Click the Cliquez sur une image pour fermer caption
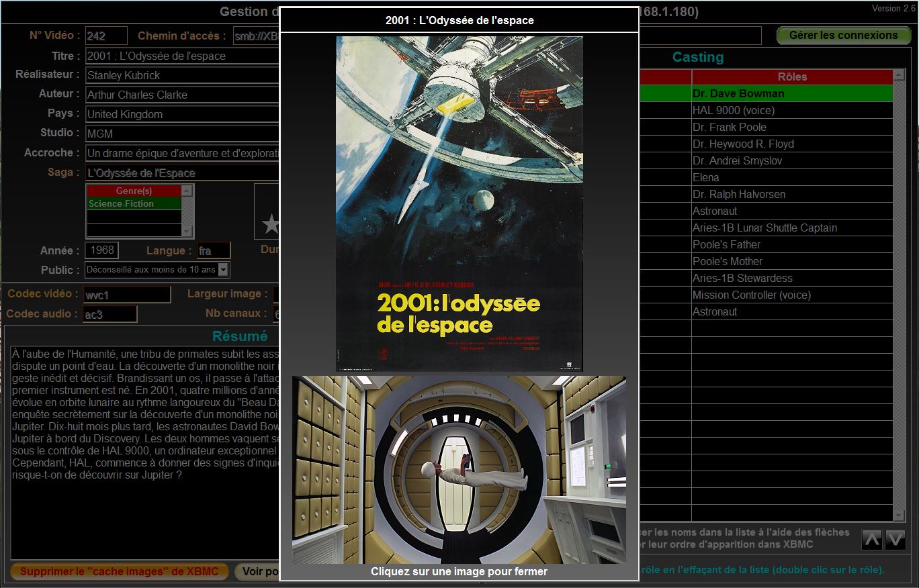The width and height of the screenshot is (919, 588). pos(459,572)
